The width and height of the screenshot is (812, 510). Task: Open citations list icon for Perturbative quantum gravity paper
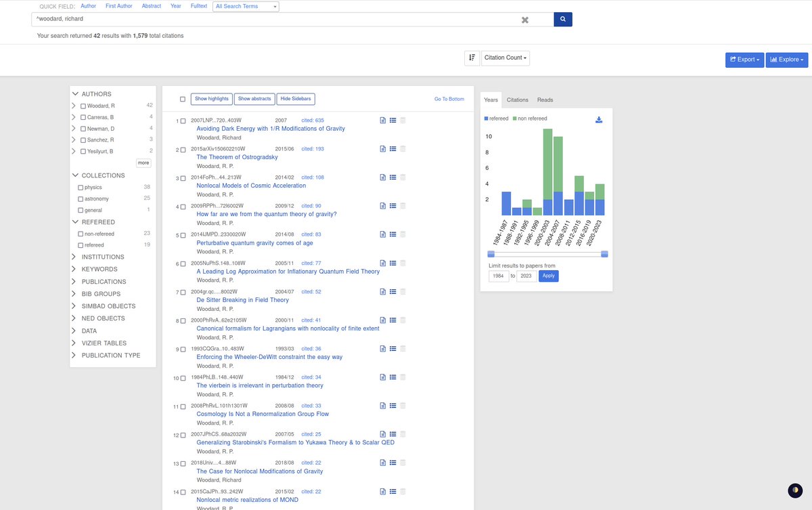click(x=392, y=234)
